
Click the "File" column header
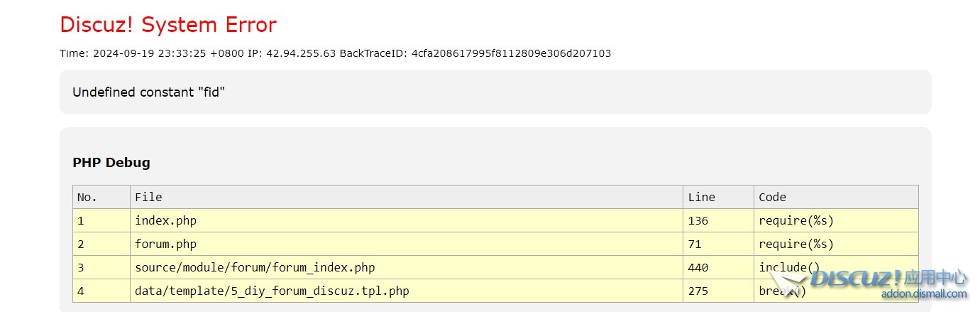pyautogui.click(x=148, y=197)
